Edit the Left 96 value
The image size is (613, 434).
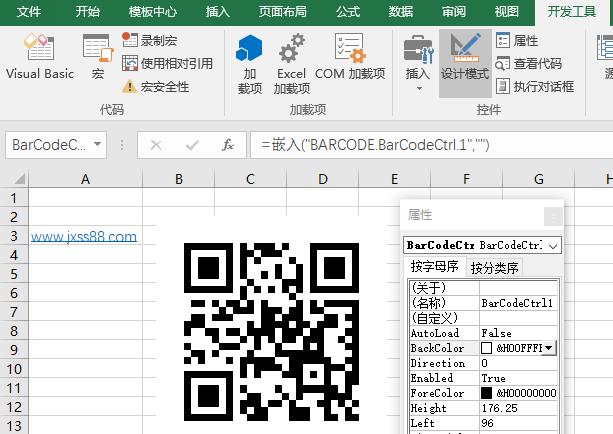[x=518, y=423]
